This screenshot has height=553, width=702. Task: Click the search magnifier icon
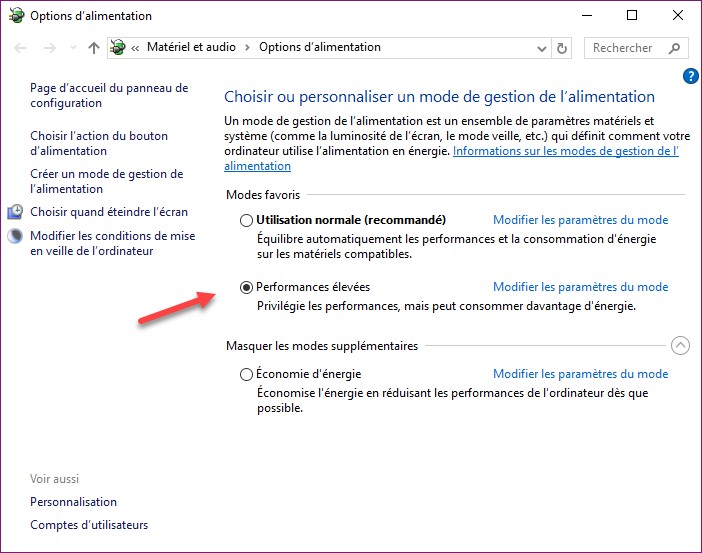(x=674, y=48)
